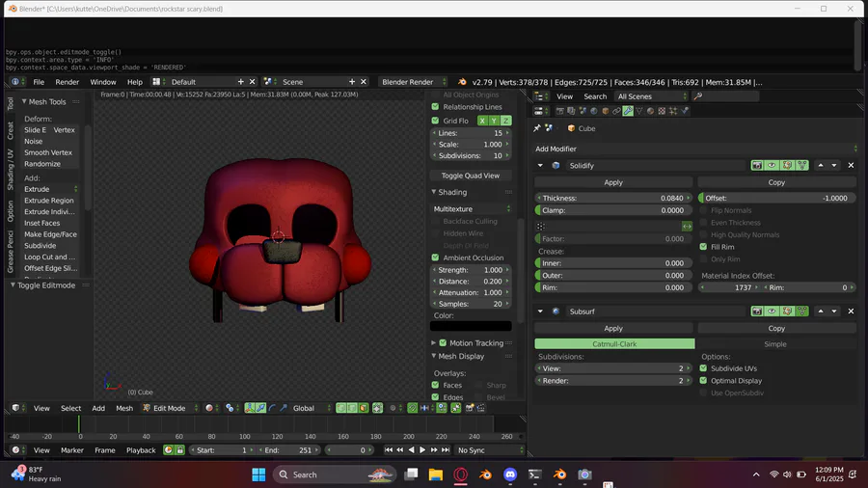Toggle the 3D manipulator widget icon
Screen dimensions: 868x488
click(x=250, y=408)
